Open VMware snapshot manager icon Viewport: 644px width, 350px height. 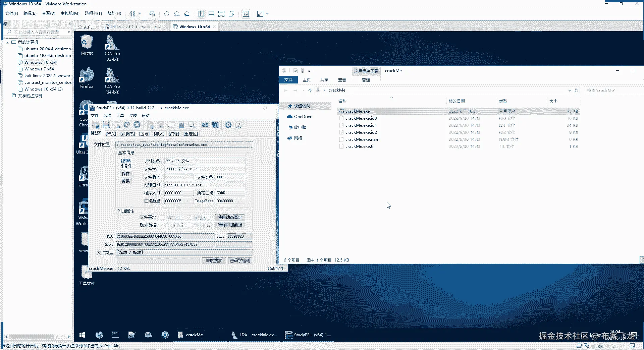pyautogui.click(x=187, y=14)
